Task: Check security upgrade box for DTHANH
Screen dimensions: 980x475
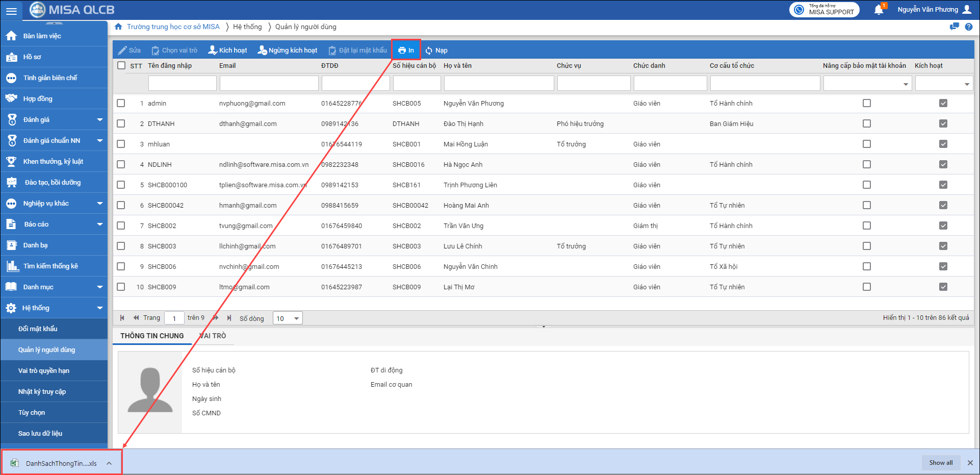Action: click(x=866, y=123)
